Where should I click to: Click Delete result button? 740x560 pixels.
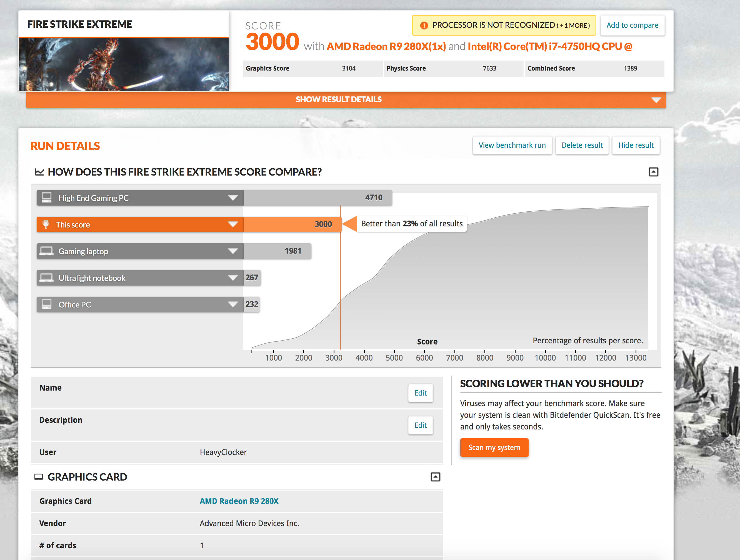pyautogui.click(x=582, y=145)
